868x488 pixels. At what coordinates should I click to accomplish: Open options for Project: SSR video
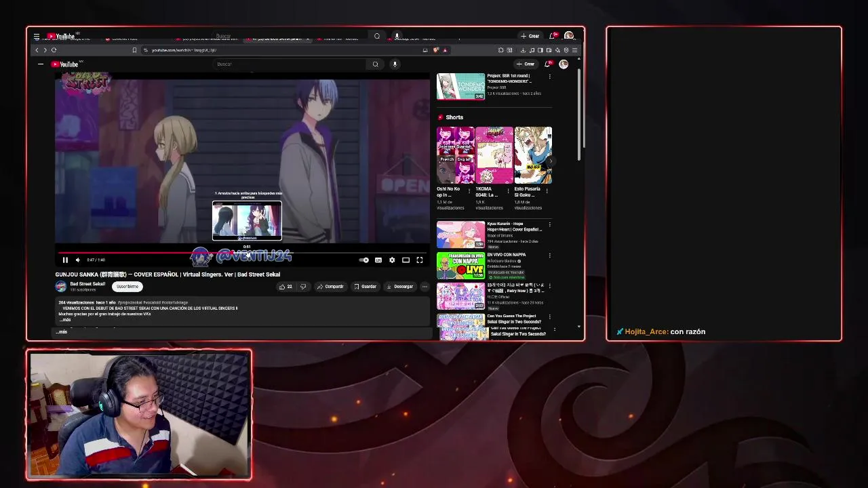(x=549, y=77)
